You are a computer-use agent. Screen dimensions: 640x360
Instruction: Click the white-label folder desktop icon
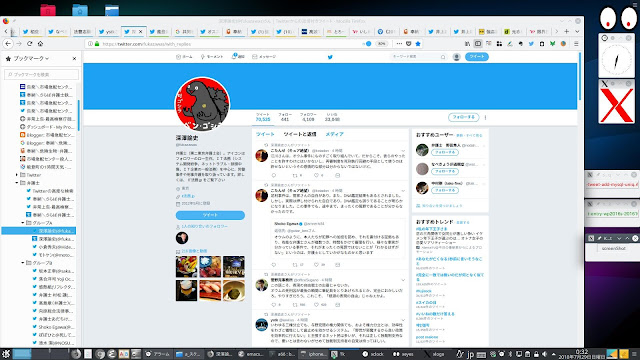tap(112, 10)
